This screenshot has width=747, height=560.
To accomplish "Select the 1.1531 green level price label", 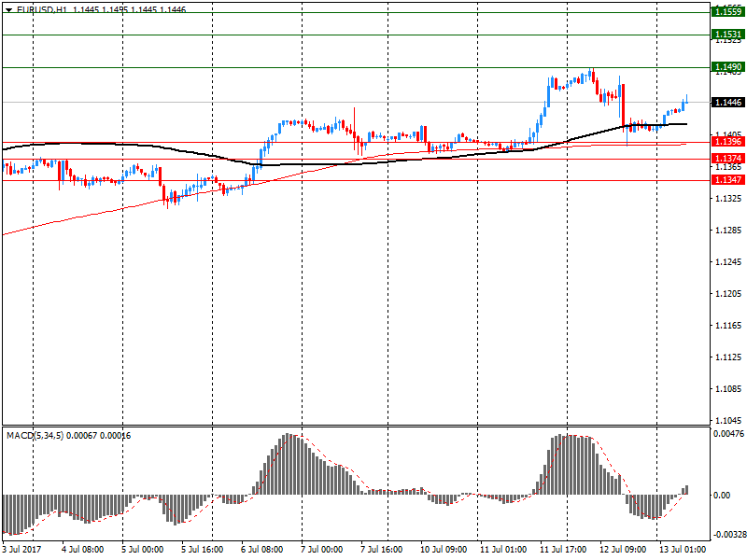I will tap(728, 35).
